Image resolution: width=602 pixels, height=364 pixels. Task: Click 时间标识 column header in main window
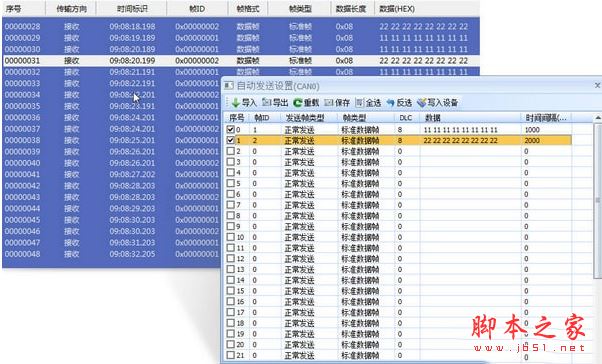[x=132, y=8]
